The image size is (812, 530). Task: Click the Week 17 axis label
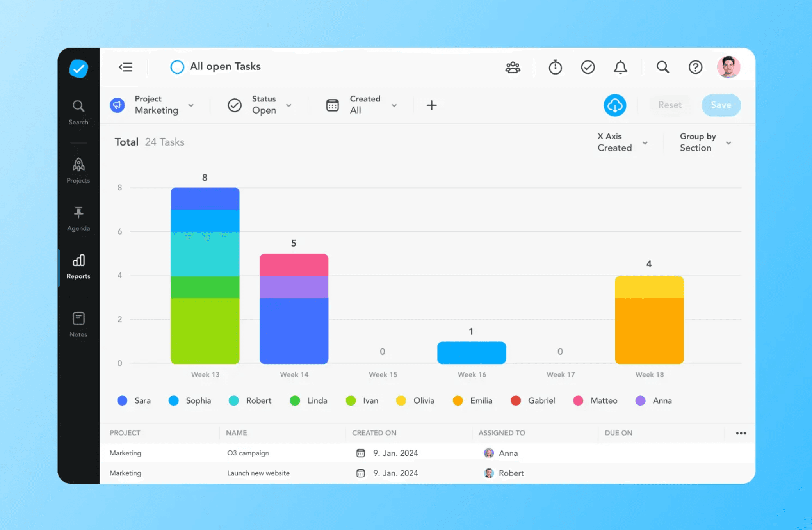[x=561, y=375]
